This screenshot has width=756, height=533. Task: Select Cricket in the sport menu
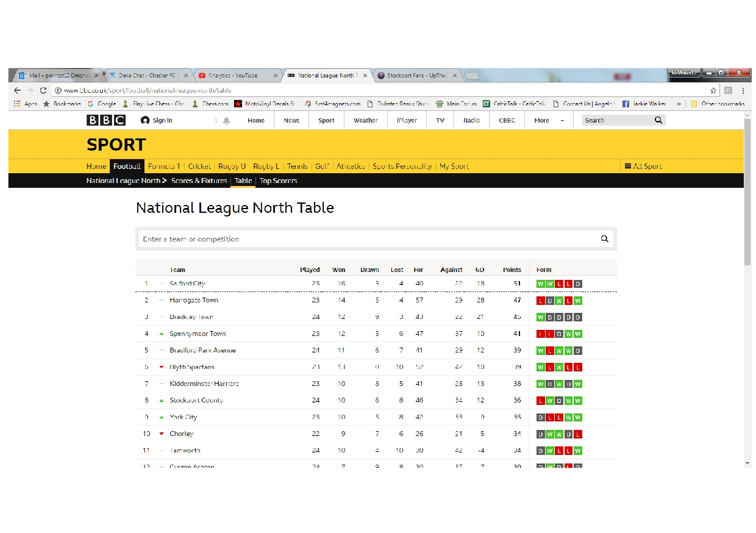tap(199, 166)
